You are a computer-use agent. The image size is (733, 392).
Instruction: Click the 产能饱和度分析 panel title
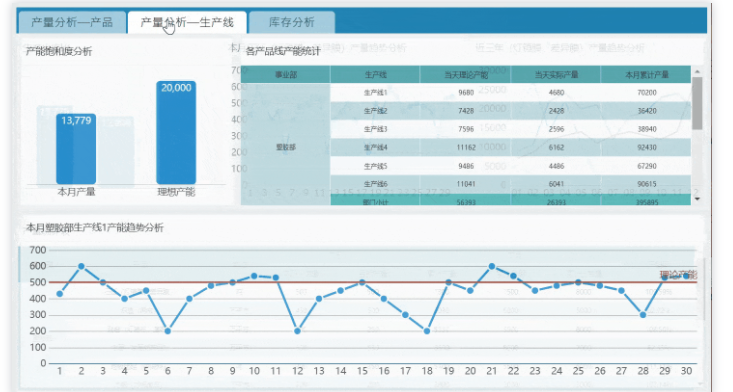point(58,51)
